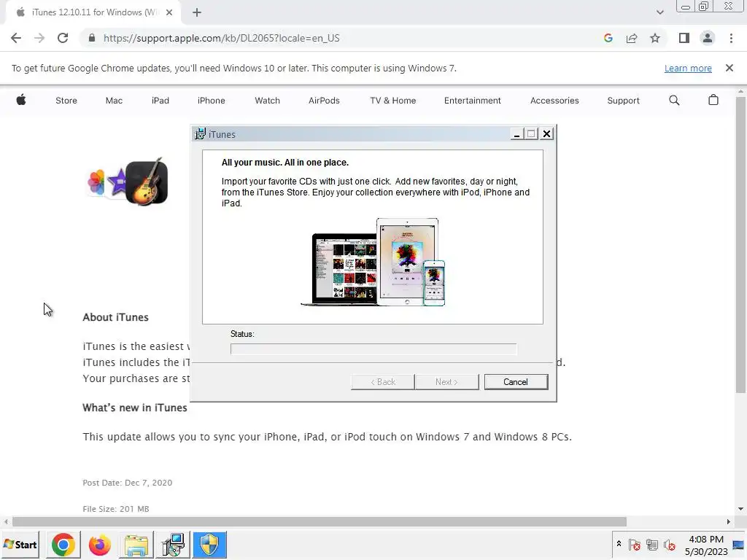The width and height of the screenshot is (747, 560).
Task: Click the network tray icon
Action: click(651, 545)
